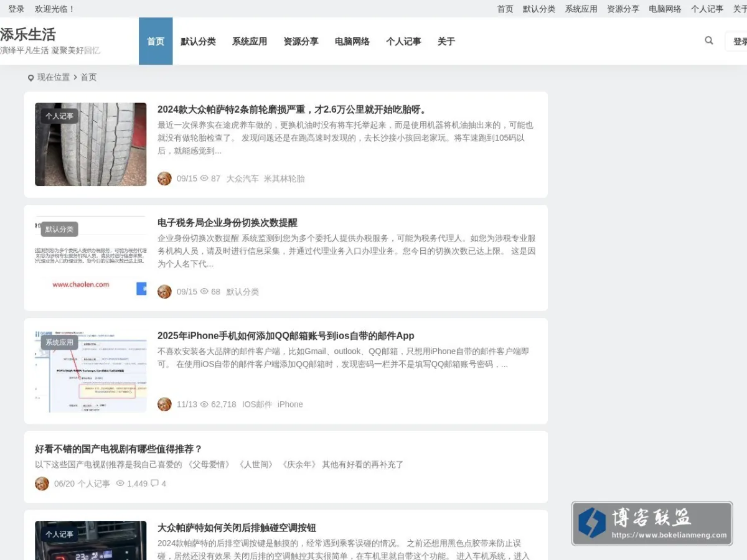Click the comment bubble icon on TV drama post
The image size is (747, 560).
(x=154, y=483)
